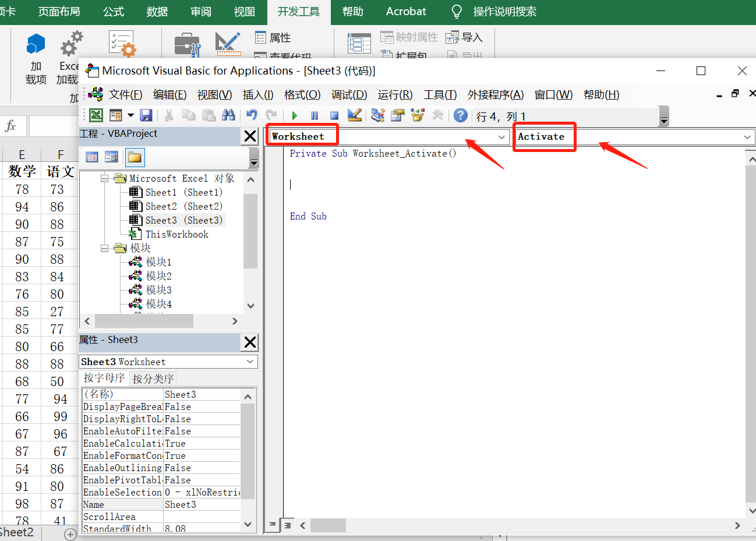Click the Insert UserForm toolbar icon
This screenshot has width=756, height=541.
click(x=116, y=115)
